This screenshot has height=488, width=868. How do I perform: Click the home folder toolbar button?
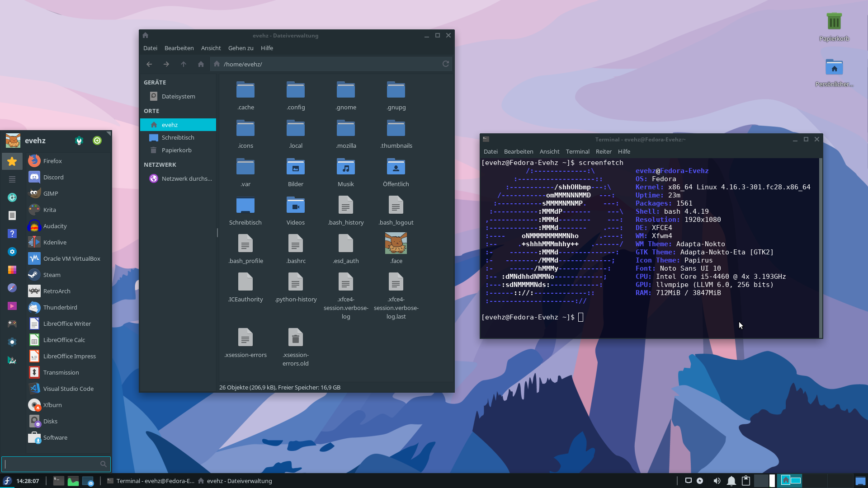201,64
